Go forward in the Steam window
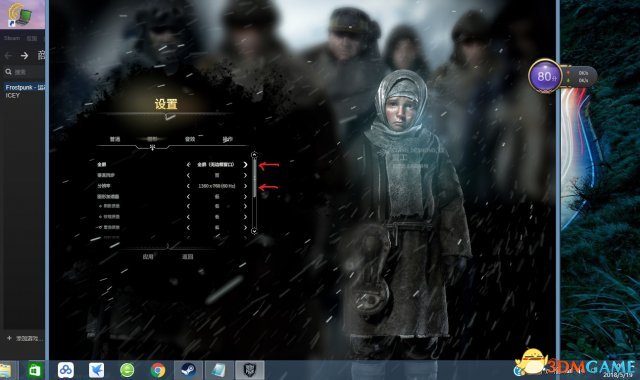 tap(24, 56)
